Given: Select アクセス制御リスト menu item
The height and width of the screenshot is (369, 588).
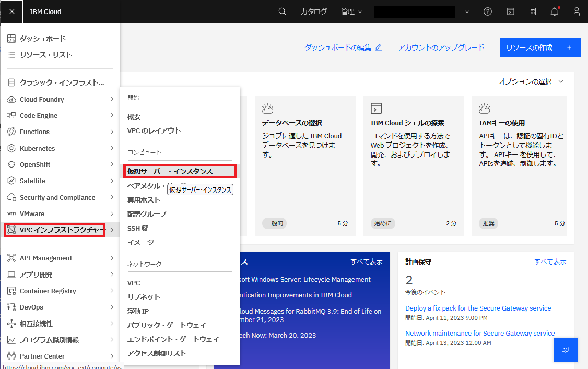Looking at the screenshot, I should click(157, 353).
